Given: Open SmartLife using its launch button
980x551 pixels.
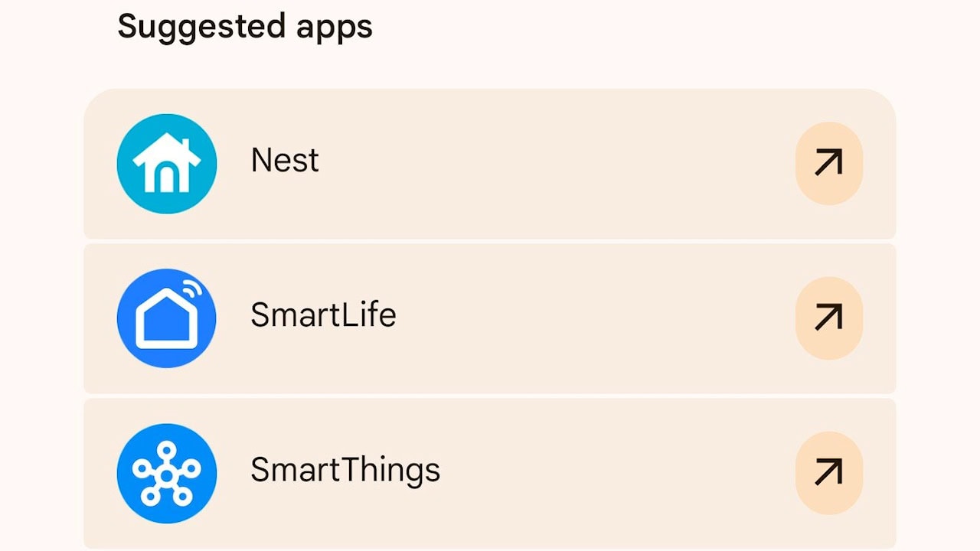Looking at the screenshot, I should (x=829, y=318).
